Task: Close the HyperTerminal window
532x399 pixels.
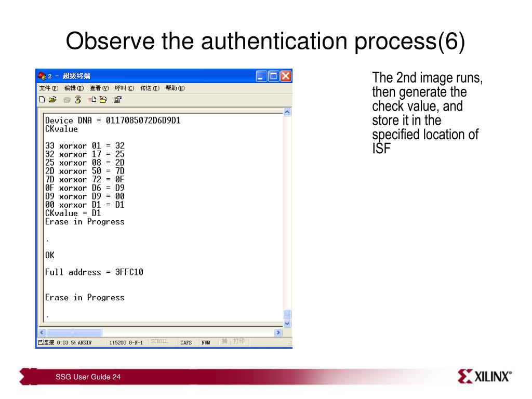Action: click(286, 76)
